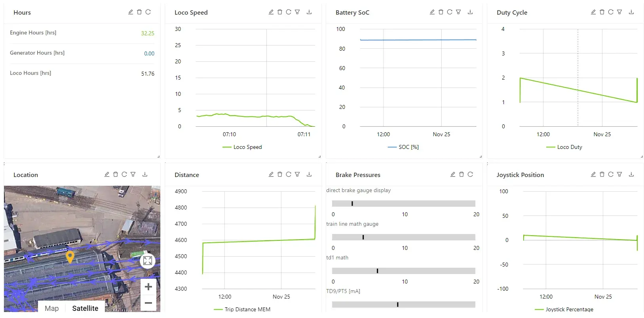This screenshot has width=644, height=318.
Task: Download Loco Speed chart data
Action: pos(309,12)
